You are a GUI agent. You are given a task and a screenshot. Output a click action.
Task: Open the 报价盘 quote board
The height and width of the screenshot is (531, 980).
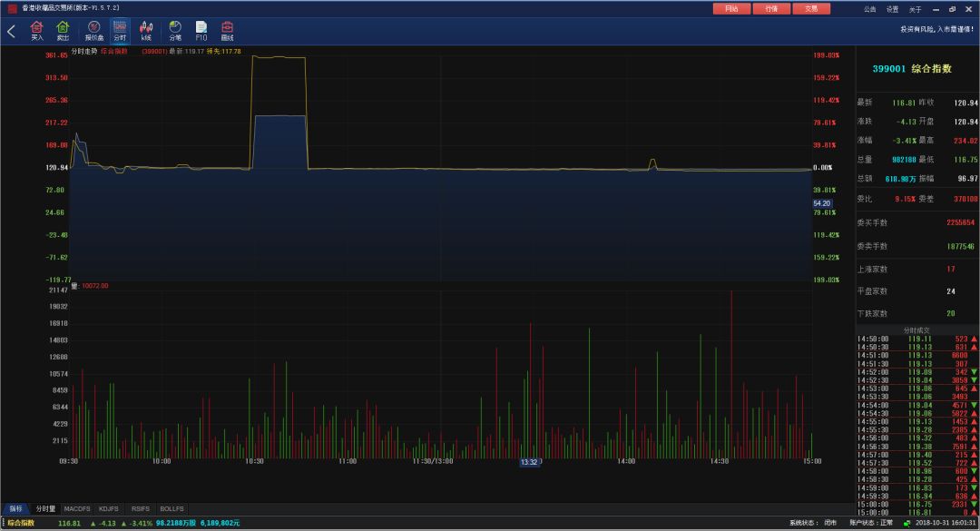click(93, 31)
